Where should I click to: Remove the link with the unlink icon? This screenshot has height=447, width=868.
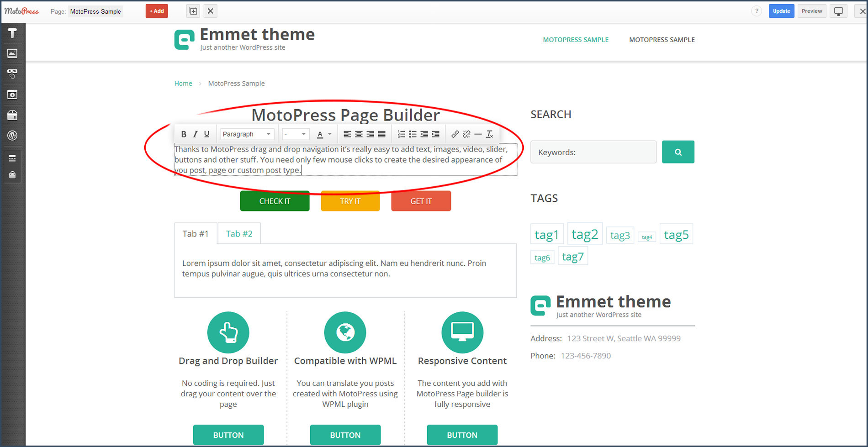coord(466,134)
